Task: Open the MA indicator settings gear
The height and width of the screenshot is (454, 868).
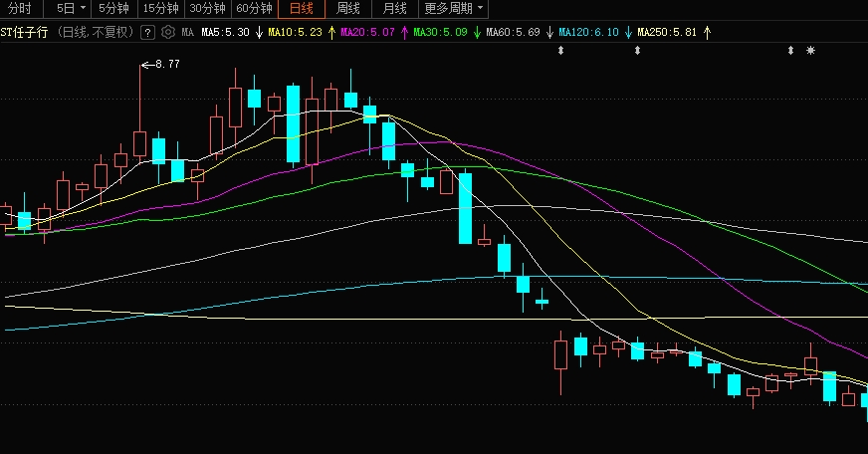Action: (x=168, y=32)
